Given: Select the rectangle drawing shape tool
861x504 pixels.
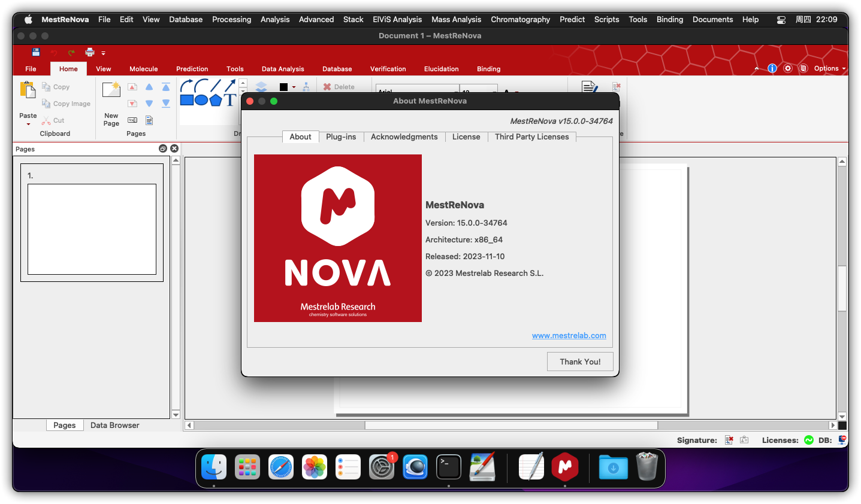Looking at the screenshot, I should (x=187, y=100).
